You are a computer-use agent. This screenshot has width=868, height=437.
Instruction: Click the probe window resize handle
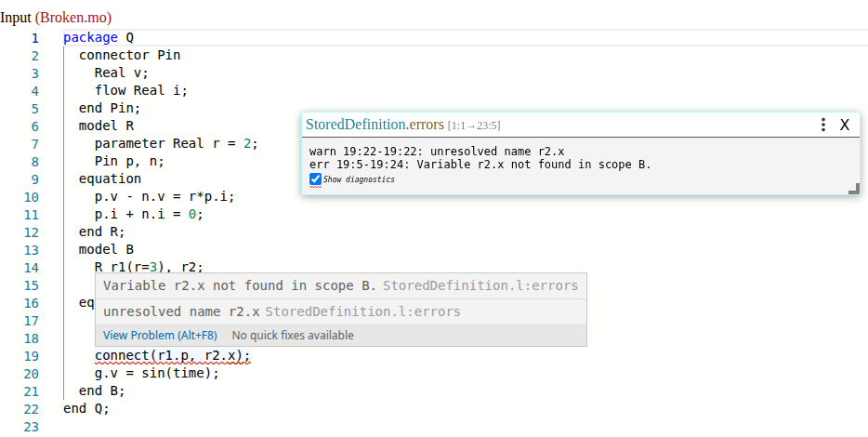(854, 189)
